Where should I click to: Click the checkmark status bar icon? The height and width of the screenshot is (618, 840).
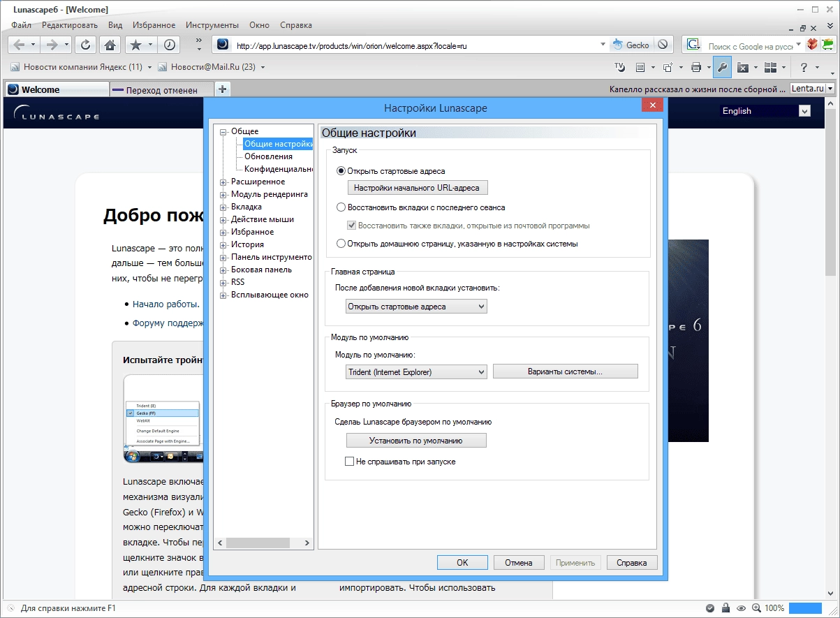click(710, 608)
